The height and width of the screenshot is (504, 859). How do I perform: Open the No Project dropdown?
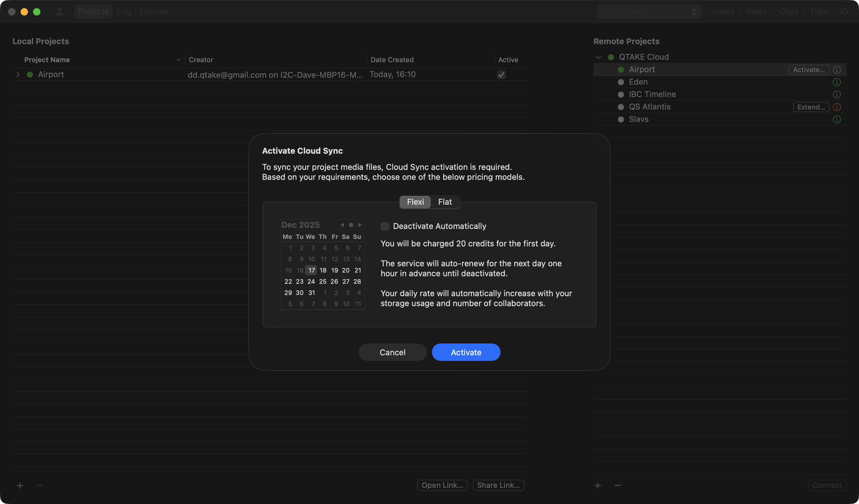tap(649, 12)
